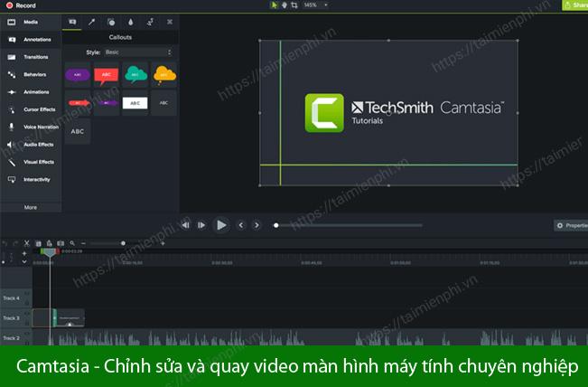This screenshot has height=387, width=588.
Task: Select the Track 3 header
Action: pyautogui.click(x=16, y=318)
